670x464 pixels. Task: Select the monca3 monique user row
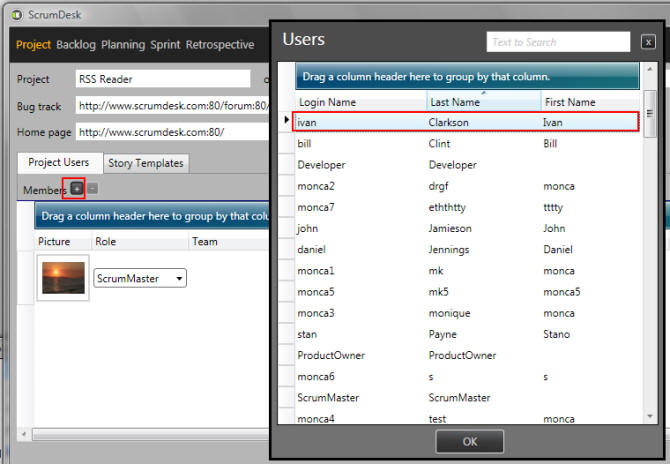467,313
